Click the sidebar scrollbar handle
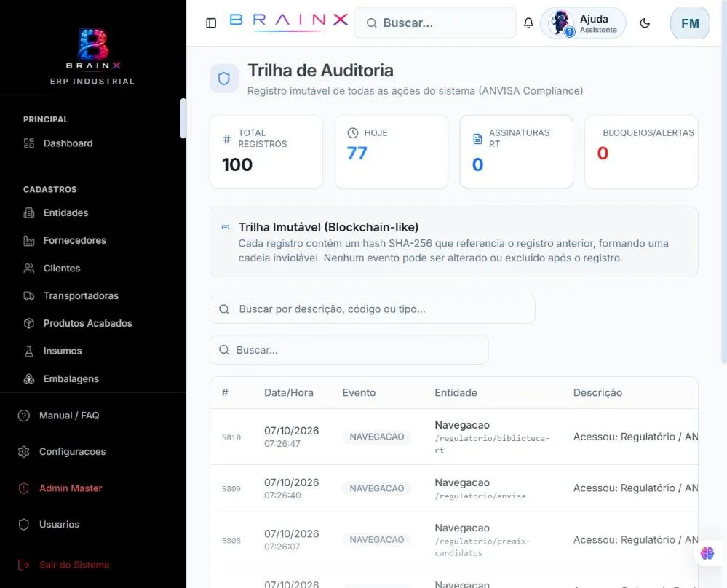This screenshot has height=588, width=727. tap(183, 118)
